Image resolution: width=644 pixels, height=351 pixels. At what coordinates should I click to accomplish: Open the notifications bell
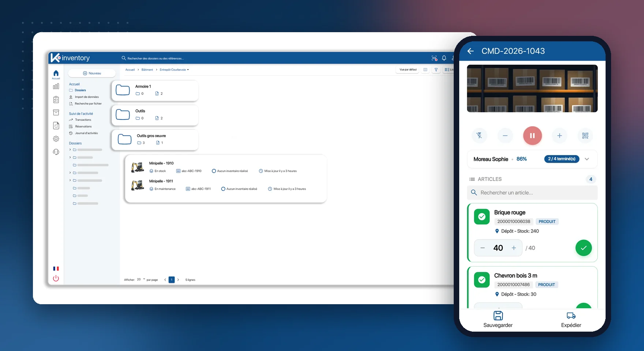pos(444,58)
